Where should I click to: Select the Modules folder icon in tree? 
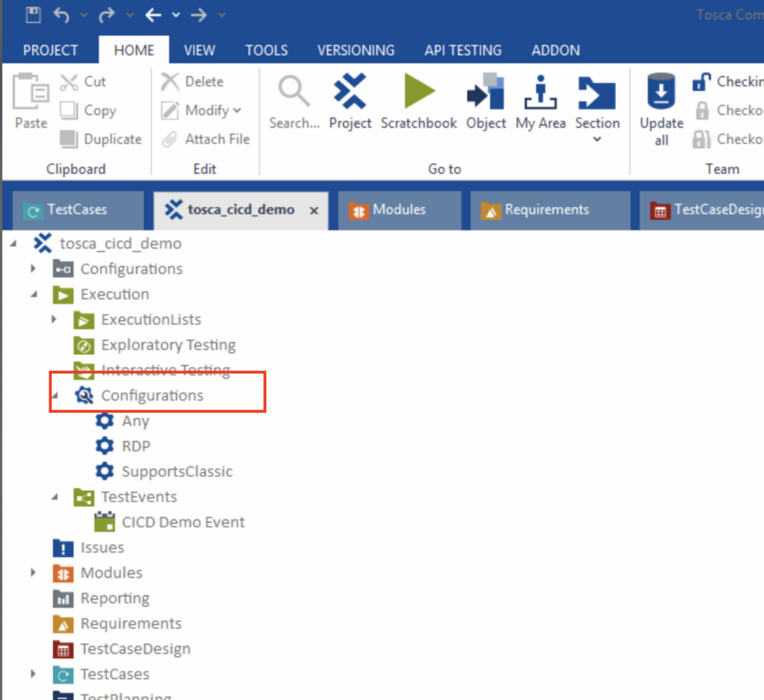pos(63,573)
